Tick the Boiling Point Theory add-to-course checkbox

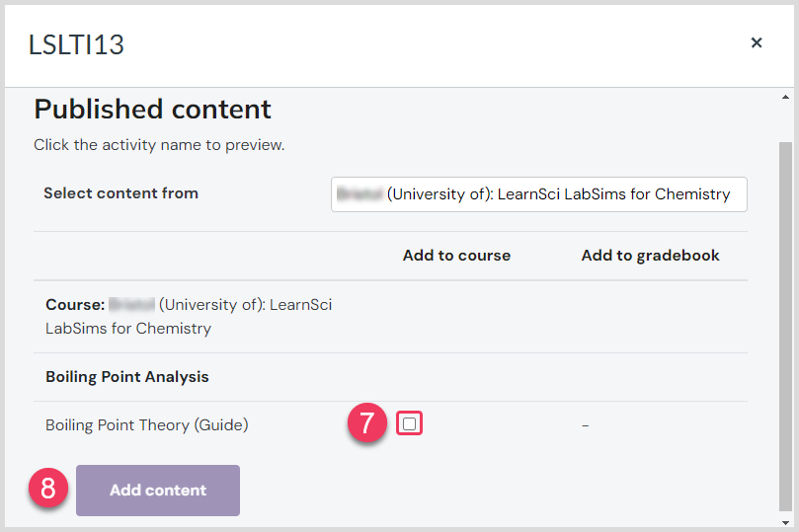tap(409, 423)
